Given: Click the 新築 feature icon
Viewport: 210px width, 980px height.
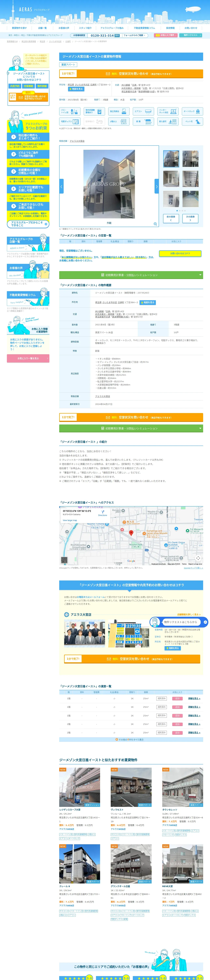Looking at the screenshot, I should click(143, 122).
